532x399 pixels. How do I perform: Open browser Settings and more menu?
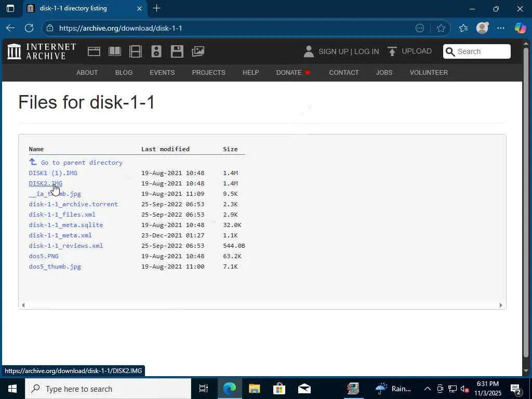[x=501, y=28]
